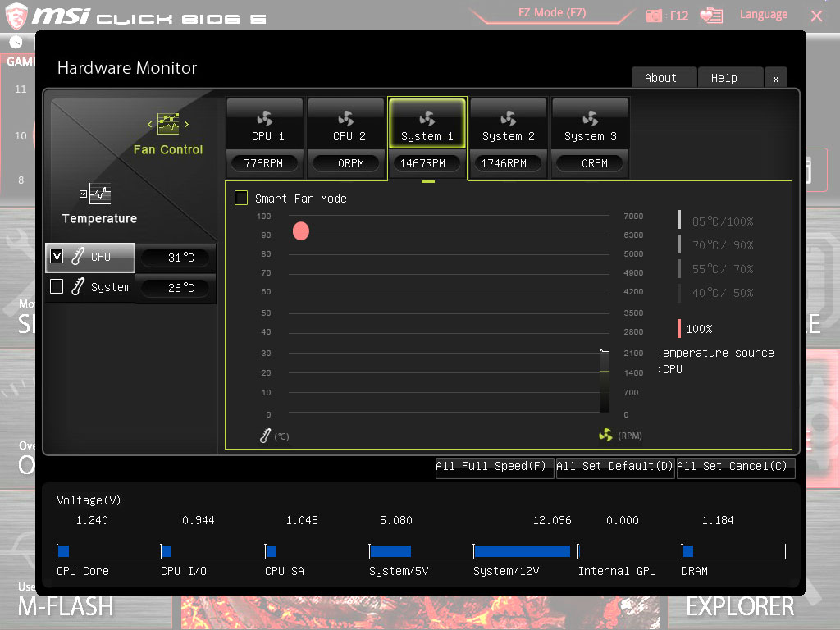The image size is (840, 630).
Task: Click All Full Speed(F) button
Action: [494, 467]
